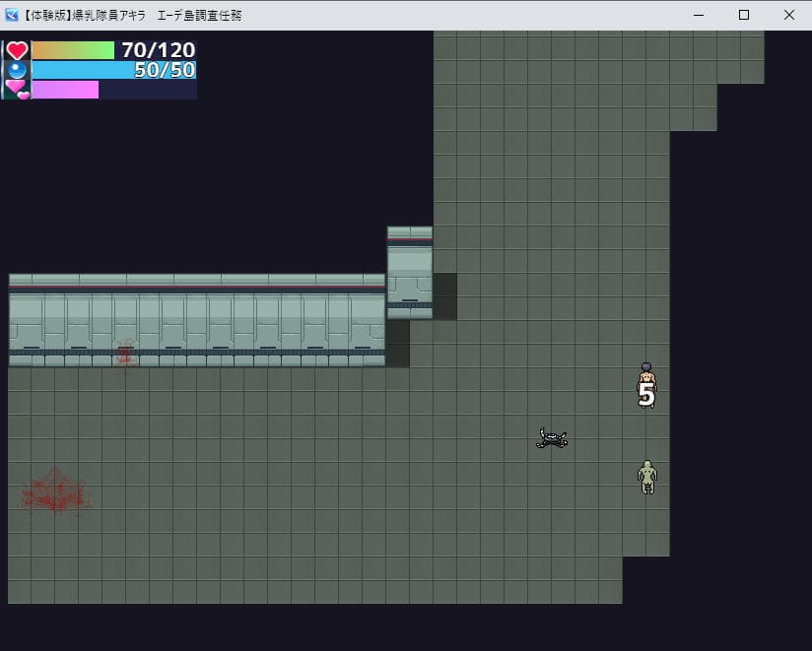The height and width of the screenshot is (651, 812).
Task: Click the red heart health icon
Action: pyautogui.click(x=17, y=50)
